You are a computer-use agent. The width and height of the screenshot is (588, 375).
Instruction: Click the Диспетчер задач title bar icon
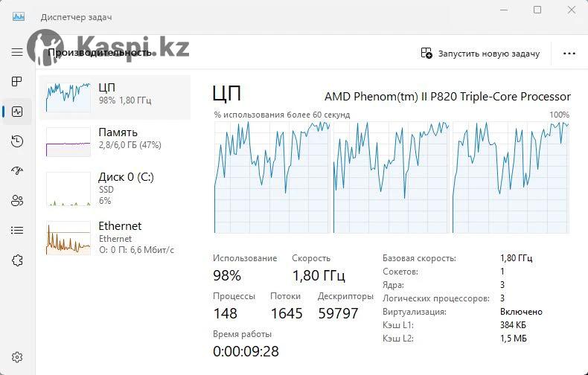18,16
